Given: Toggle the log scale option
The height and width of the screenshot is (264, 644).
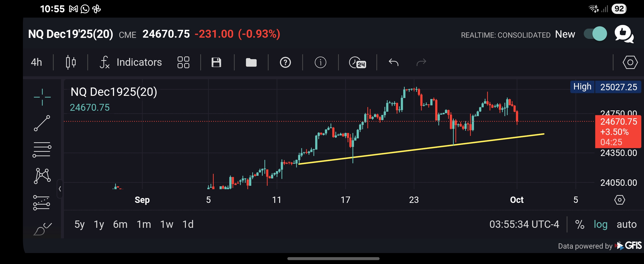Looking at the screenshot, I should 601,224.
